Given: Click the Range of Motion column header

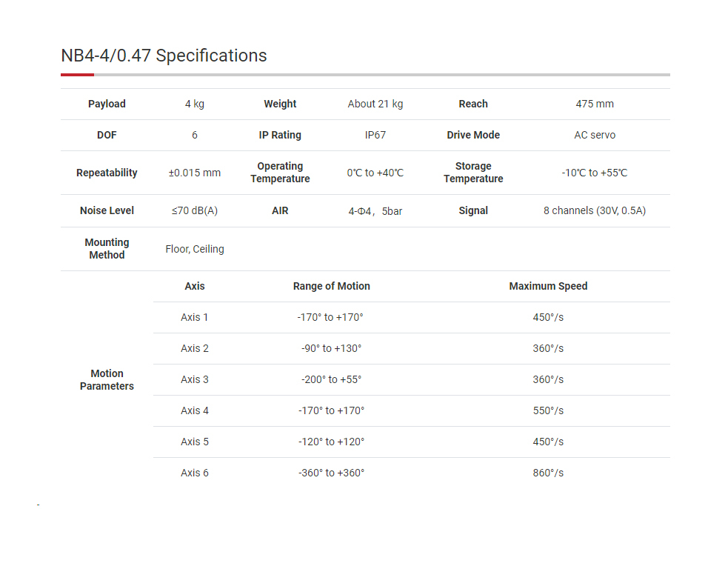Looking at the screenshot, I should point(331,286).
